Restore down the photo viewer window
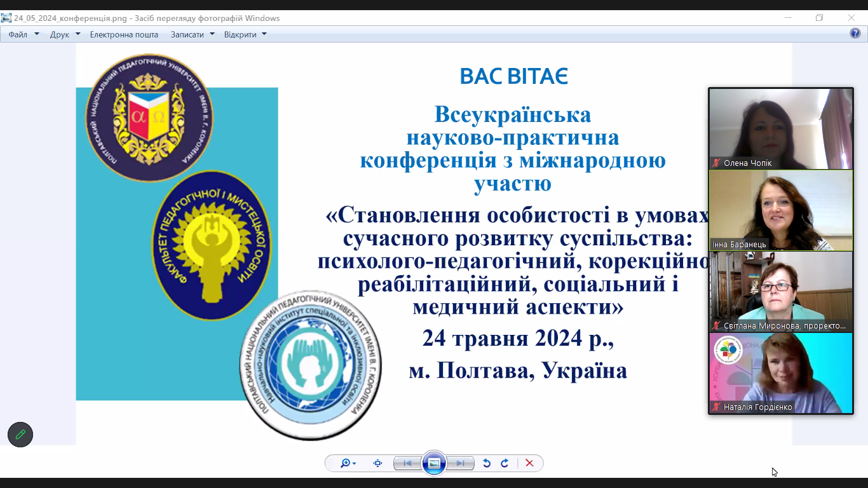Image resolution: width=868 pixels, height=488 pixels. [819, 18]
